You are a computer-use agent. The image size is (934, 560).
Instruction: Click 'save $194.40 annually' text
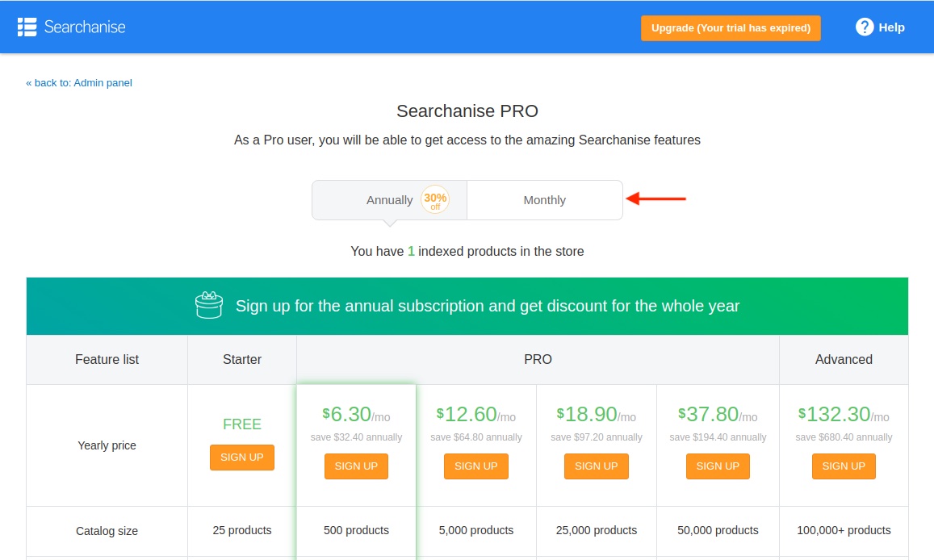tap(718, 437)
